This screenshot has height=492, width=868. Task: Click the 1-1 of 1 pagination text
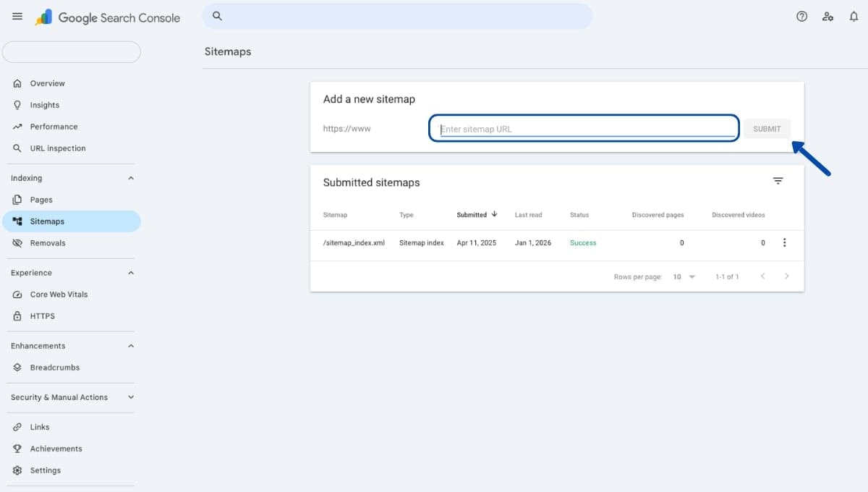pyautogui.click(x=727, y=276)
